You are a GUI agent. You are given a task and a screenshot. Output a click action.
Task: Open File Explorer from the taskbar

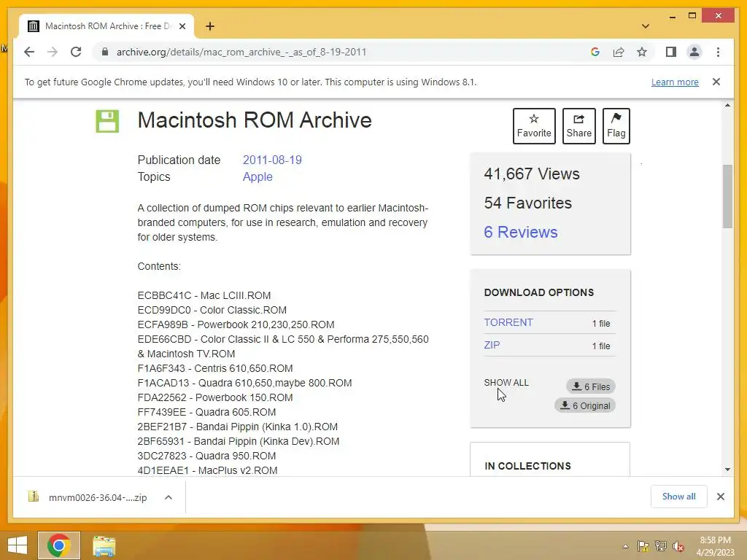tap(104, 545)
